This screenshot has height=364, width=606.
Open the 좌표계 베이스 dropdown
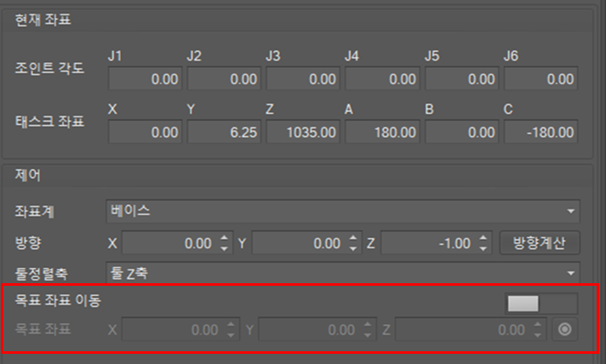pos(342,210)
